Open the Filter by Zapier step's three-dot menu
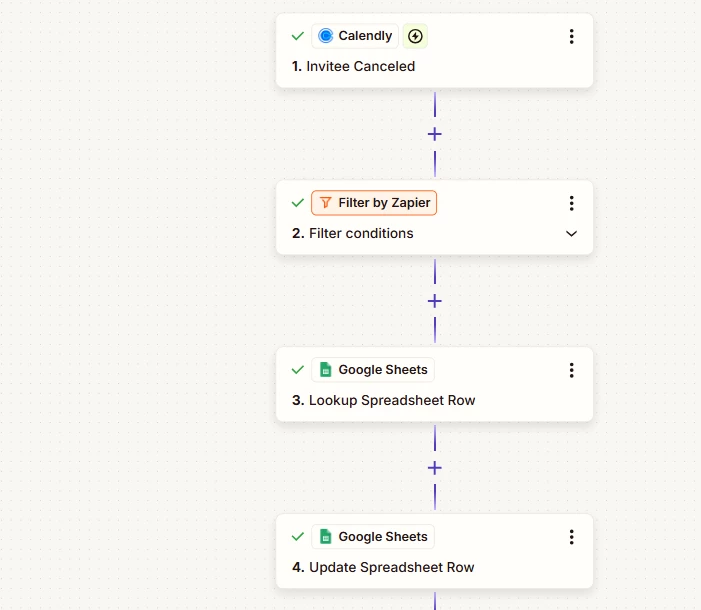Screen dimensions: 701x610 [x=571, y=203]
